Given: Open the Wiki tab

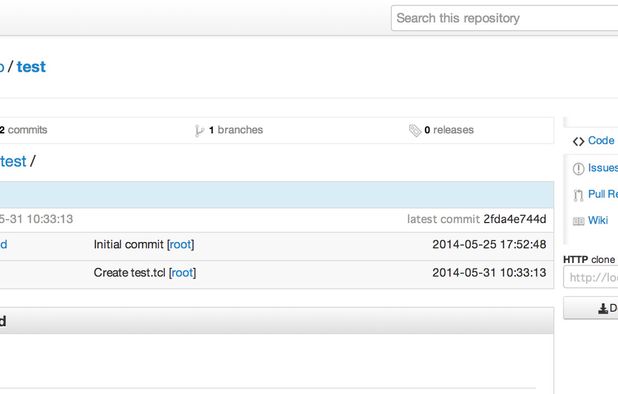Looking at the screenshot, I should point(598,220).
